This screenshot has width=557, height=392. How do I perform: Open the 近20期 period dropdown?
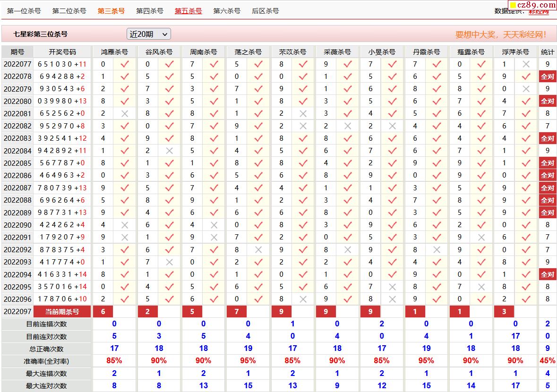[148, 34]
